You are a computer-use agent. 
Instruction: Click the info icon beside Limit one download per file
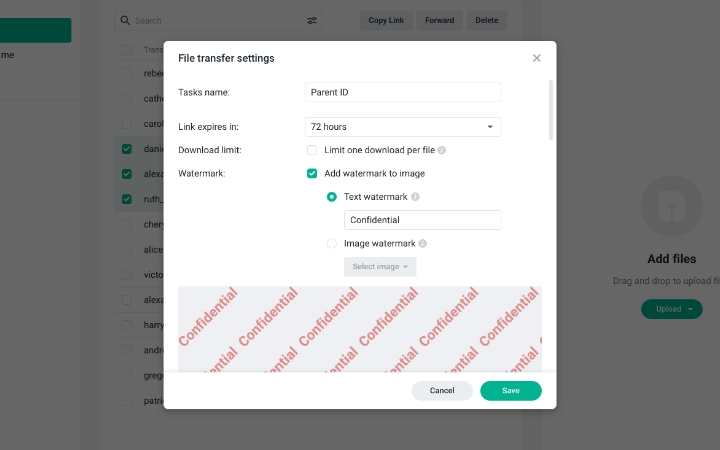coord(442,150)
